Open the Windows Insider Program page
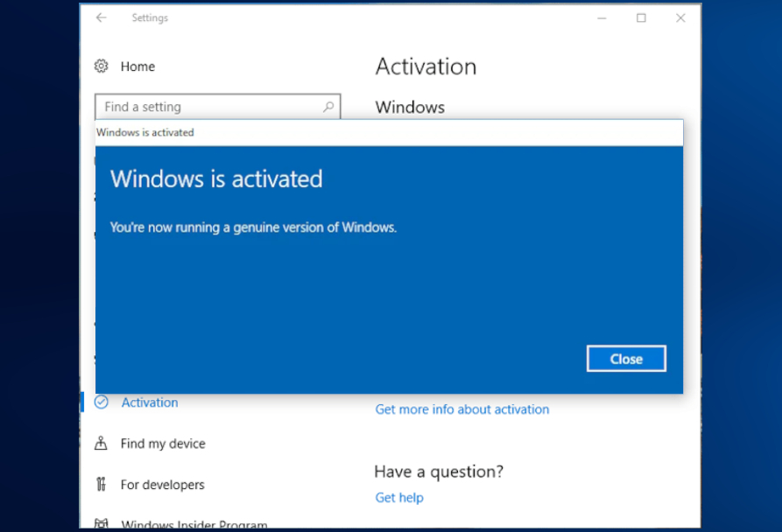The image size is (782, 532). click(194, 522)
